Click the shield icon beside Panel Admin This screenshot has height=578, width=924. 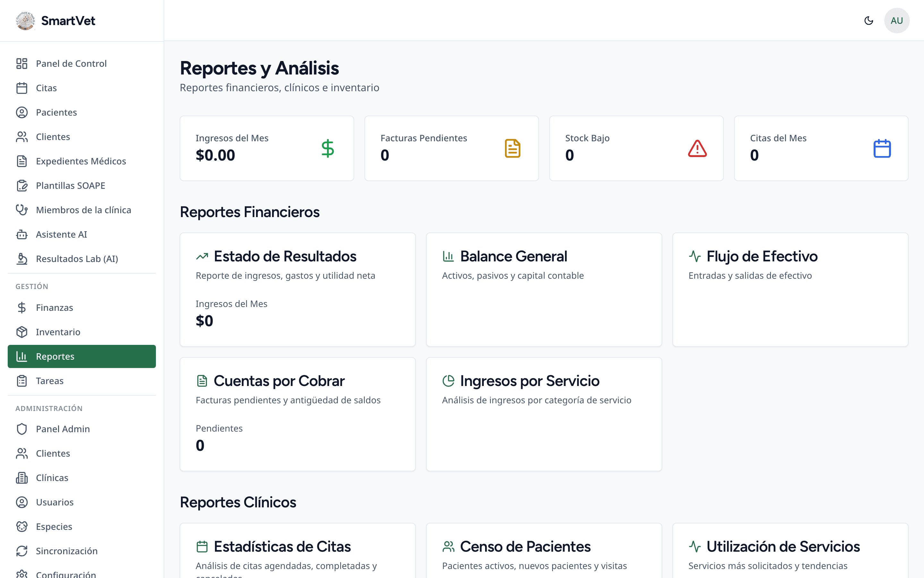click(x=22, y=429)
